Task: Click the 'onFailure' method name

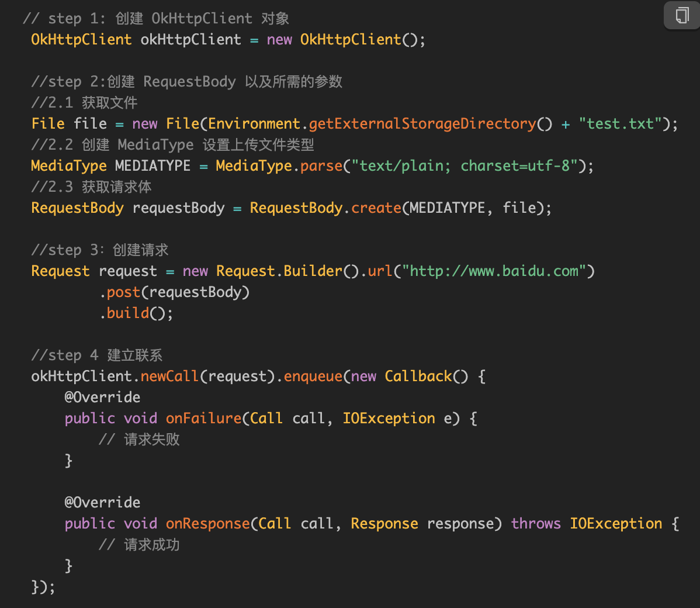Action: (203, 419)
